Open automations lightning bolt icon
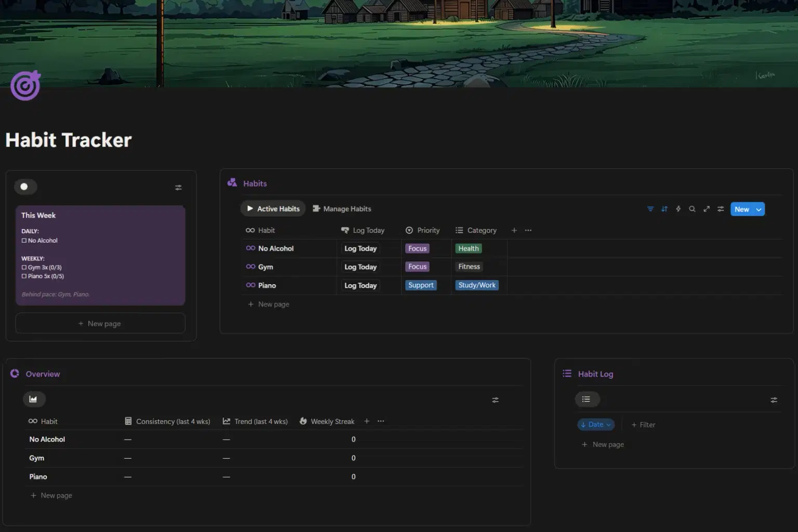This screenshot has height=532, width=798. click(x=678, y=209)
